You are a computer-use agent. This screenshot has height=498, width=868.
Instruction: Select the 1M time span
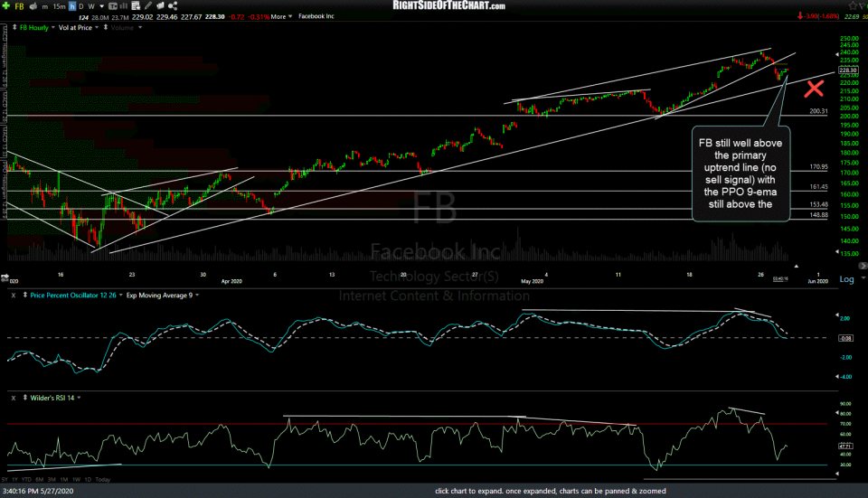tap(64, 480)
